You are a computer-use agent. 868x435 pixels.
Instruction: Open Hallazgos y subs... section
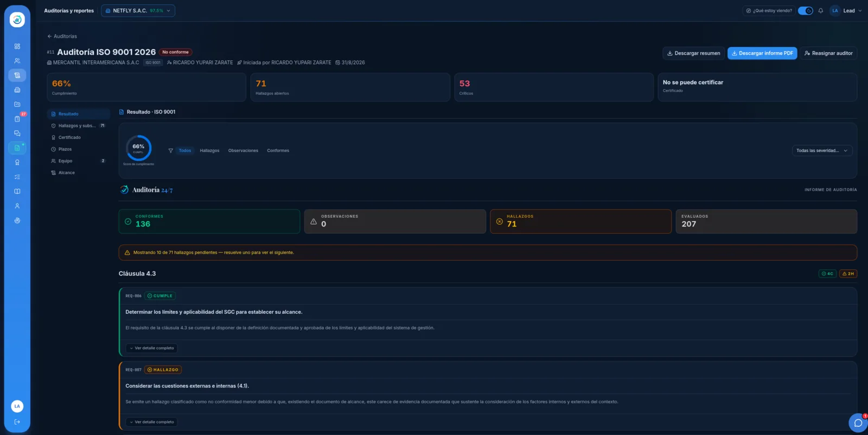point(78,125)
